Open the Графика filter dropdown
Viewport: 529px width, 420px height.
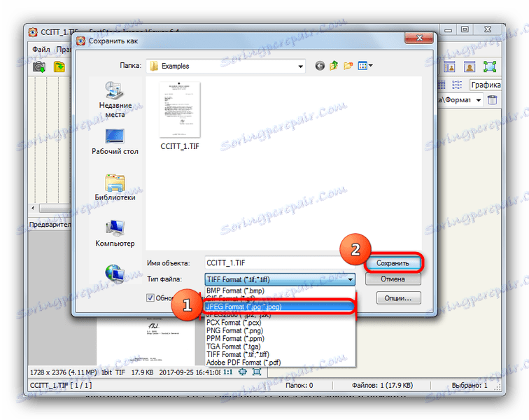[x=485, y=85]
